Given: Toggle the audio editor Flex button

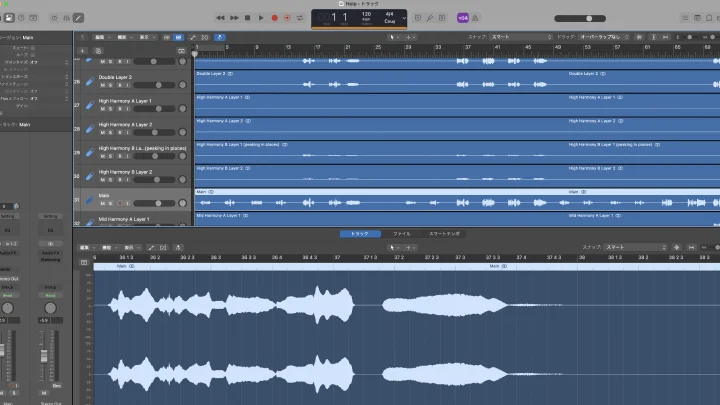Looking at the screenshot, I should 163,248.
